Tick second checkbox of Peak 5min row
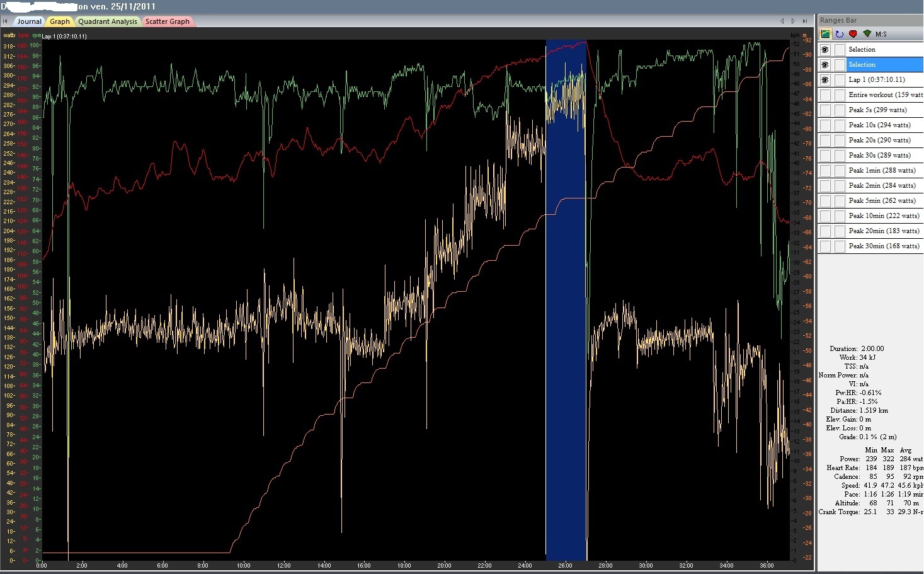 840,201
